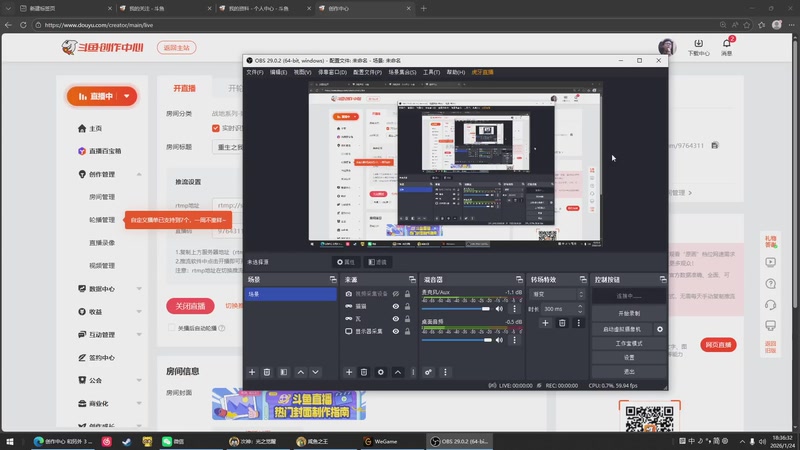800x450 pixels.
Task: Open advanced audio properties gears in 混音器
Action: (x=428, y=372)
